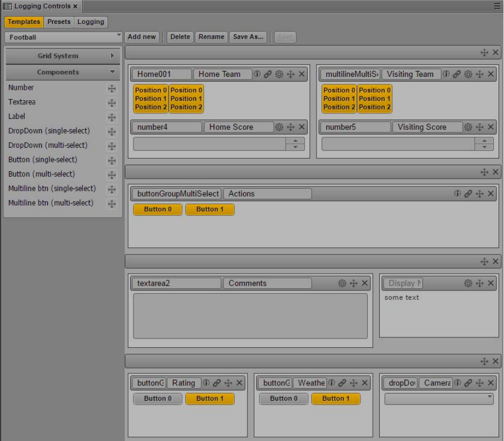Click the link icon of Home Team component
504x441 pixels.
point(268,74)
